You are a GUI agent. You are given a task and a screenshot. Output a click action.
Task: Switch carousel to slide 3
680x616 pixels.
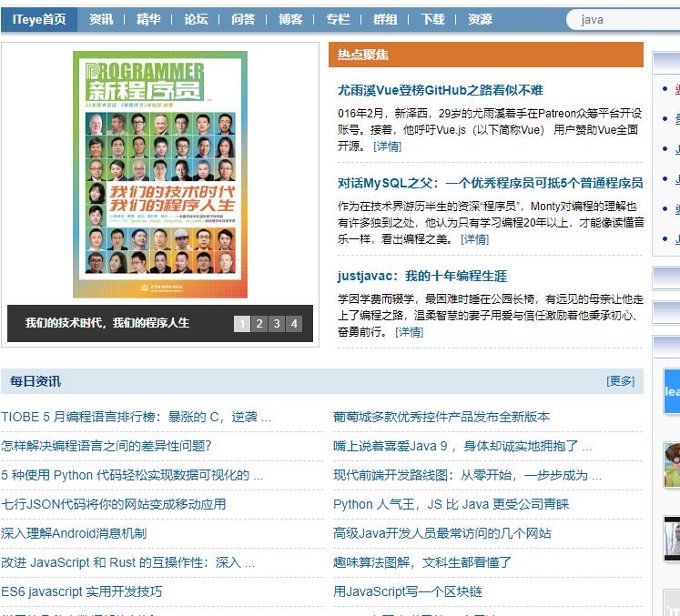pos(277,323)
